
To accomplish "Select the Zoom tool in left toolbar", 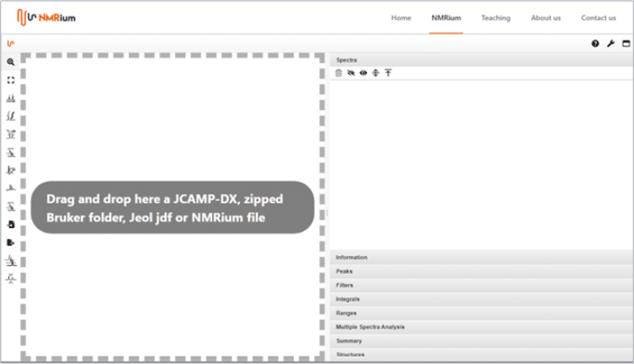I will click(x=11, y=62).
